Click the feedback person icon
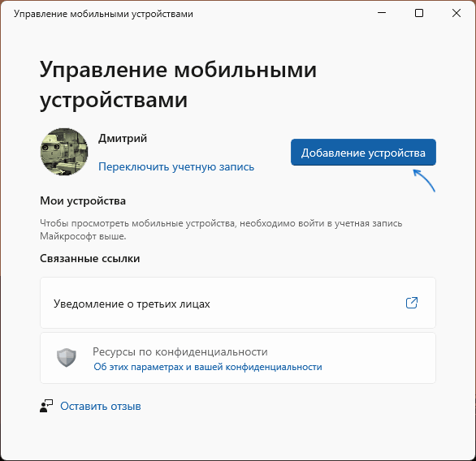Screen dimensions: 476x461 (x=46, y=406)
